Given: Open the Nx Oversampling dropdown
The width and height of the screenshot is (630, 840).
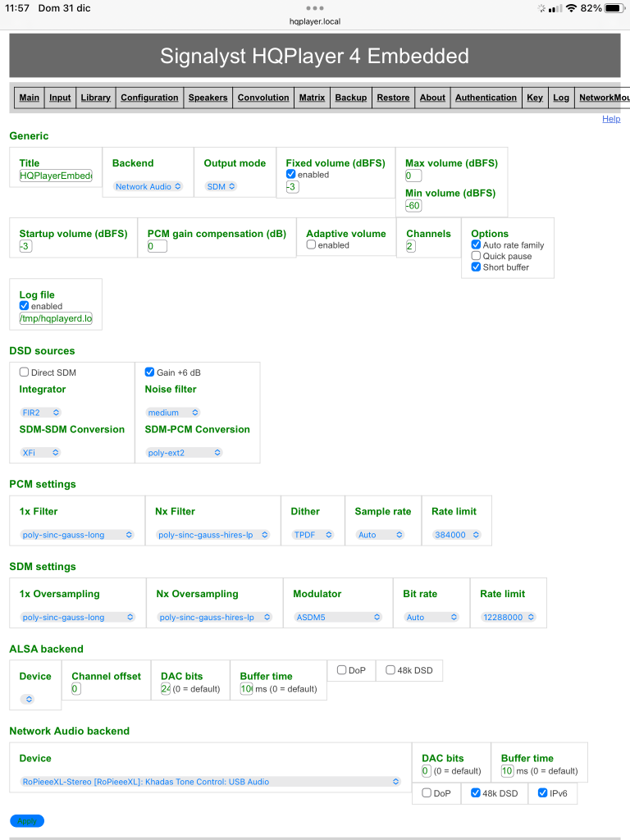Looking at the screenshot, I should (214, 617).
